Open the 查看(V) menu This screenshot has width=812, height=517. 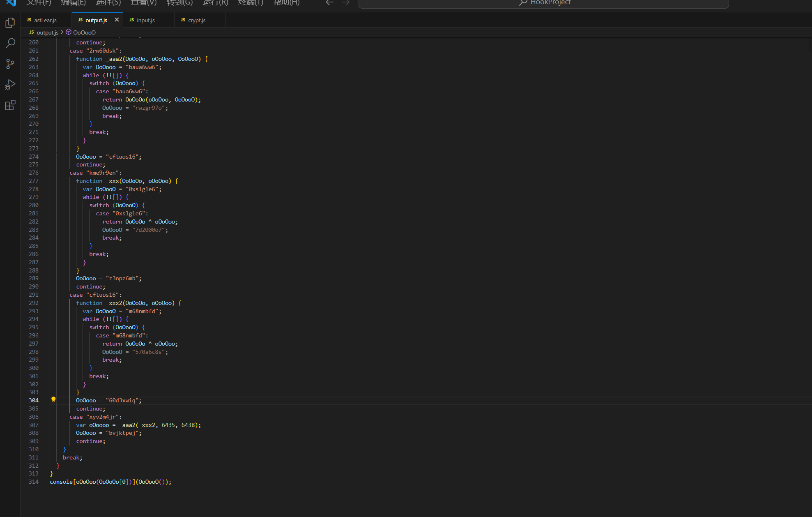click(x=143, y=3)
